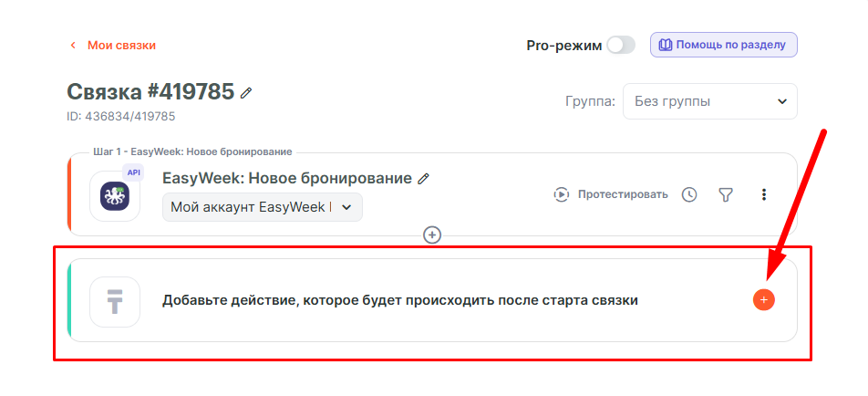This screenshot has height=396, width=868.
Task: Open the step filter funnel icon
Action: pos(726,194)
